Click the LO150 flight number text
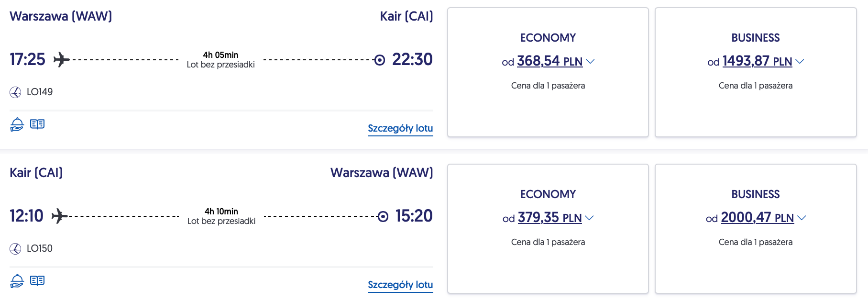 click(x=40, y=249)
